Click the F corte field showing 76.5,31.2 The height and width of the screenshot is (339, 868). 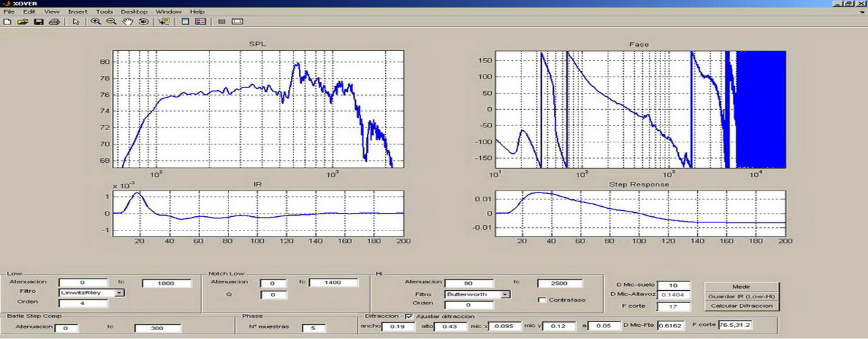736,325
